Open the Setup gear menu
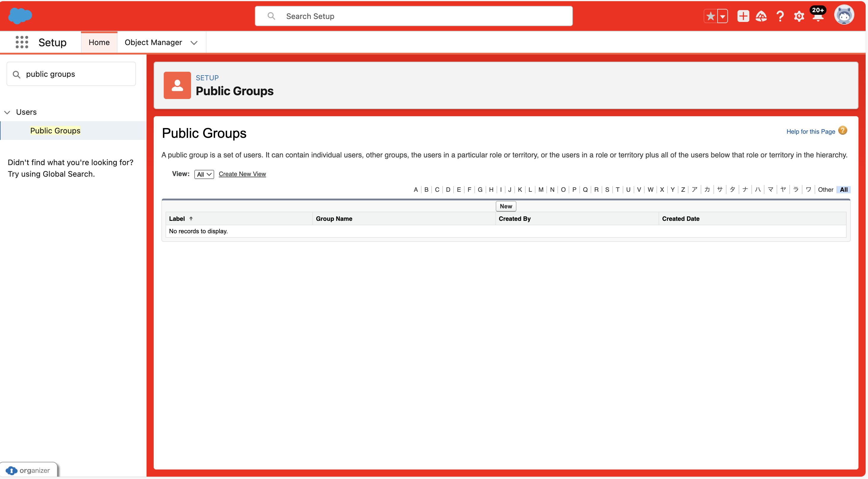 [799, 16]
